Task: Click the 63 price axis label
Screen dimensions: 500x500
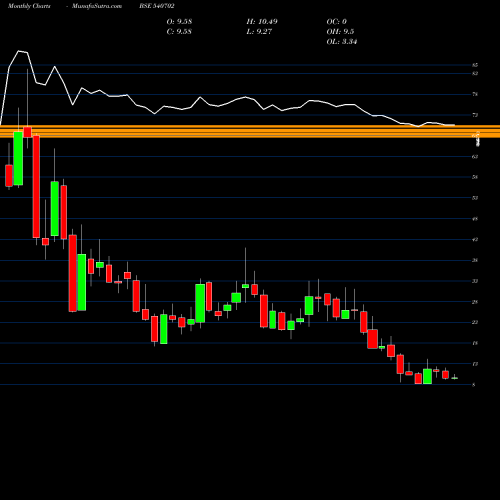Action: click(x=475, y=156)
